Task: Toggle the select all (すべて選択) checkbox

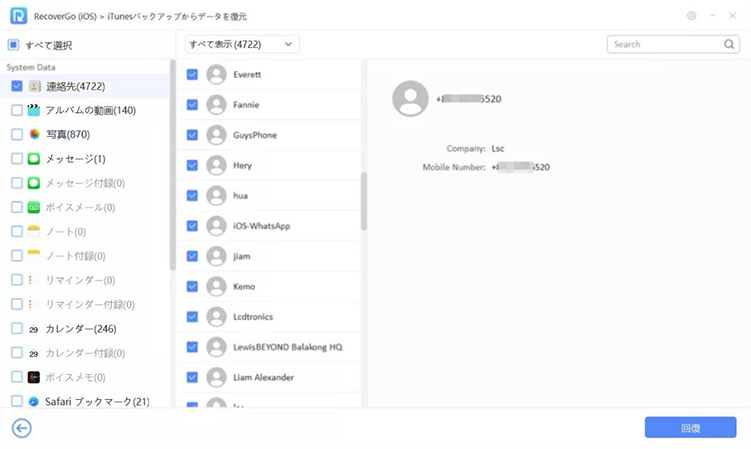Action: point(13,45)
